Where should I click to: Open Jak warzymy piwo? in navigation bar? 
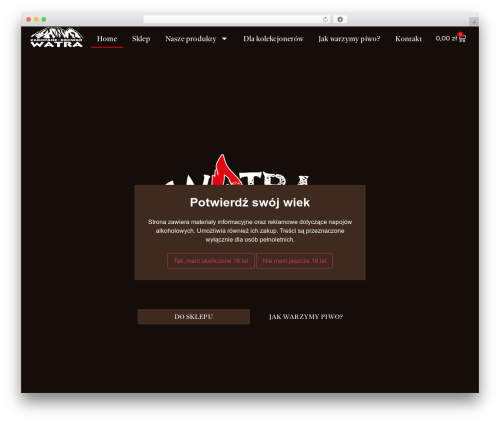pos(349,39)
